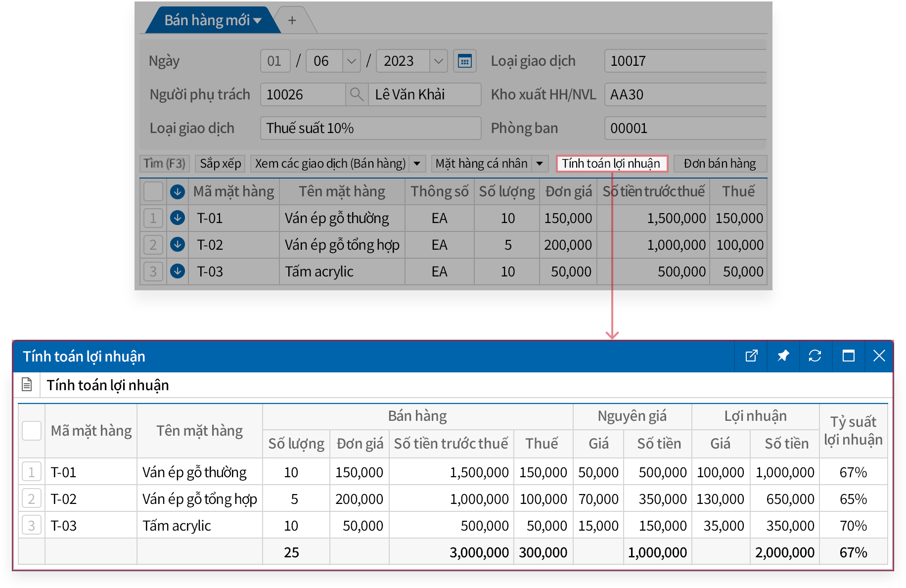The width and height of the screenshot is (906, 588).
Task: Add a new tab with the plus
Action: click(x=292, y=20)
